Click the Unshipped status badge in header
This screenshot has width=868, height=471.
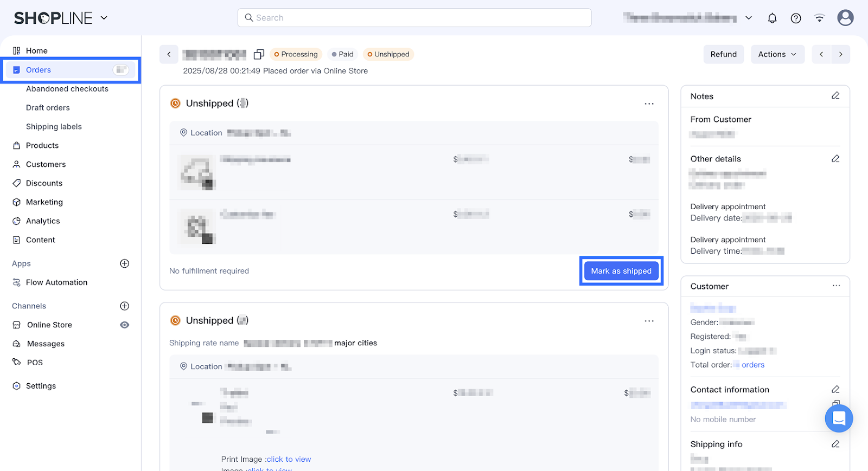click(388, 54)
